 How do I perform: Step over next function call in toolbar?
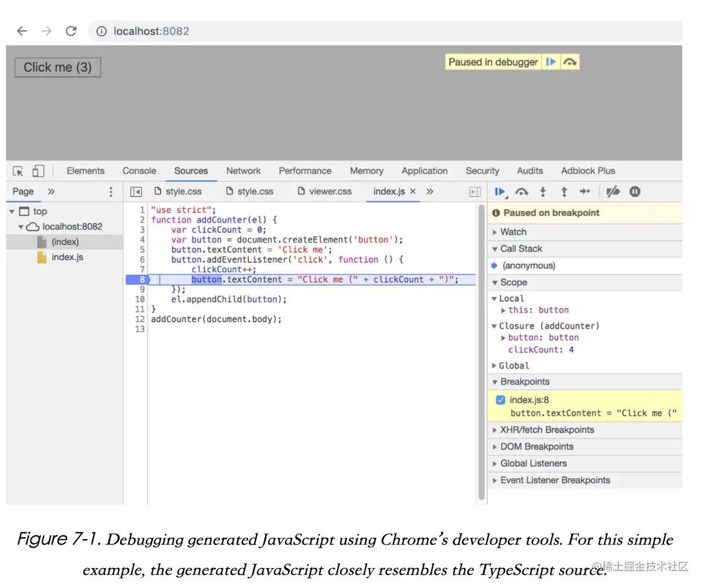(x=521, y=192)
